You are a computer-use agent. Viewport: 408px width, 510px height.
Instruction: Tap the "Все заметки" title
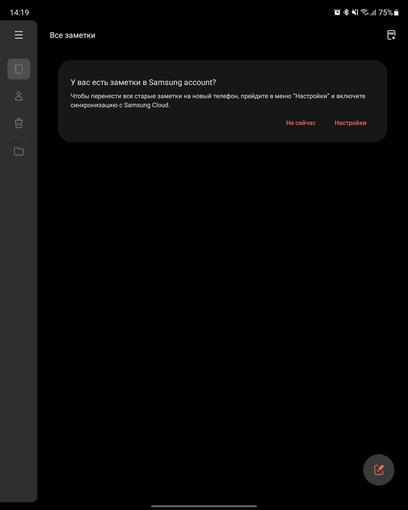pyautogui.click(x=72, y=35)
